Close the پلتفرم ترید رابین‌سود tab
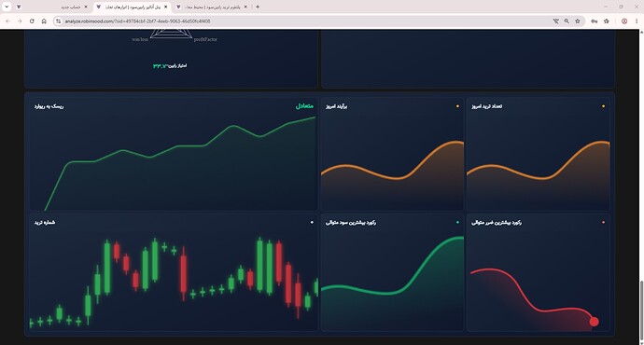This screenshot has height=345, width=644. pos(245,7)
